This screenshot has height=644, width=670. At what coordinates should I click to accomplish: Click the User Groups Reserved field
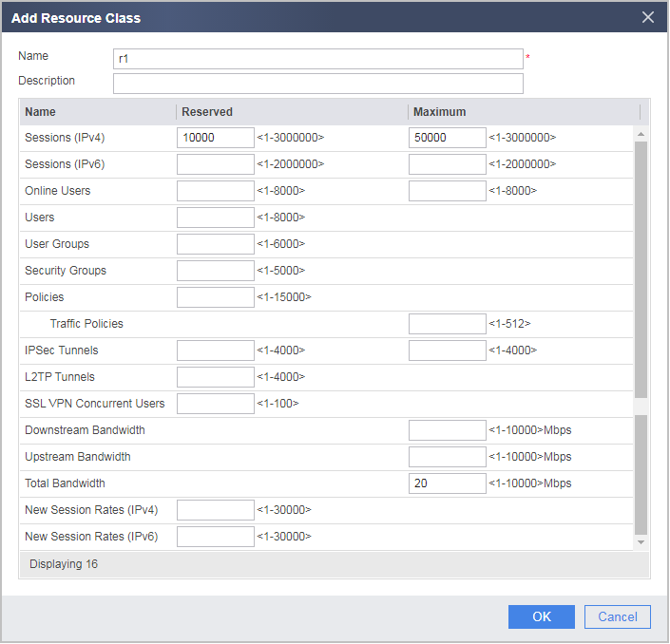click(216, 244)
